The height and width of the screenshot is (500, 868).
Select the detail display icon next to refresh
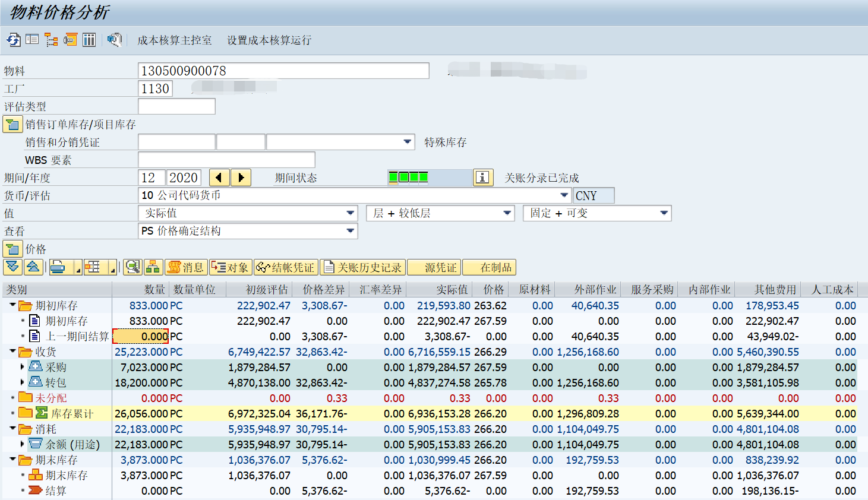pos(30,40)
